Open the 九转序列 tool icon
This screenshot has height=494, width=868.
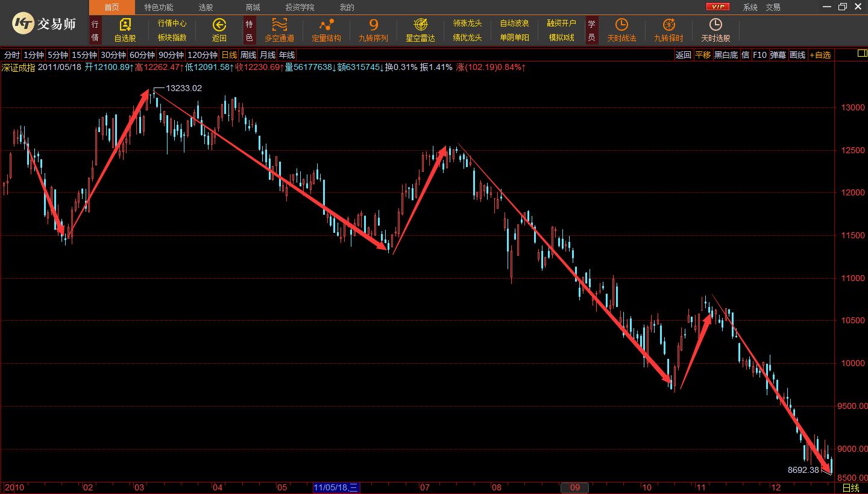[x=373, y=25]
